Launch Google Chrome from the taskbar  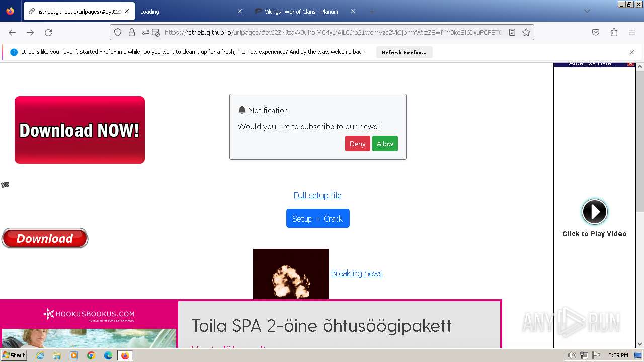[91, 355]
